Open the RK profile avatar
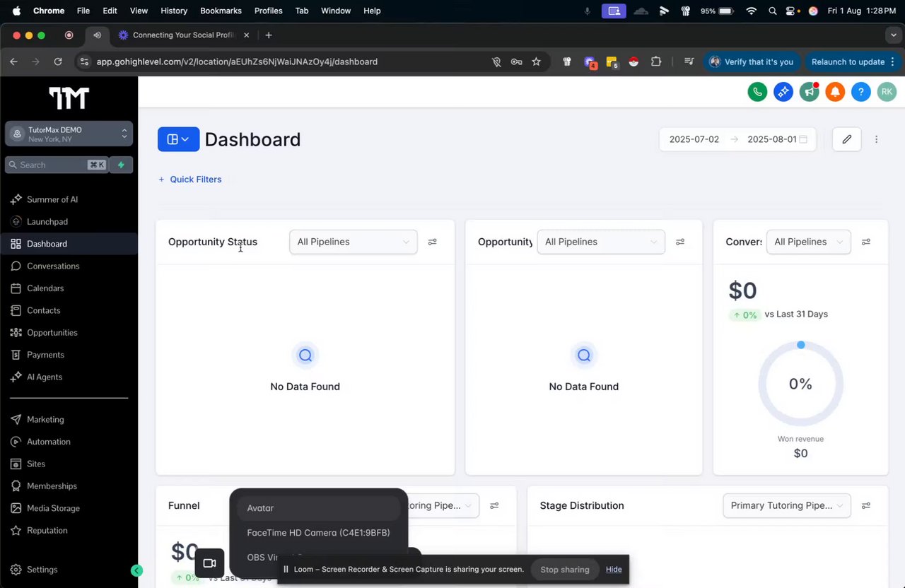 click(887, 92)
